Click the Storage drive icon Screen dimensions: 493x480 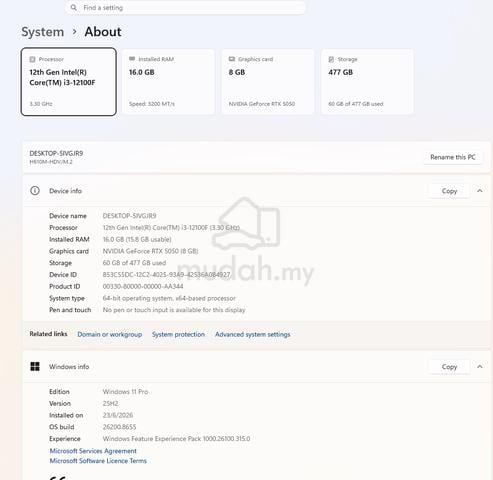pos(331,59)
